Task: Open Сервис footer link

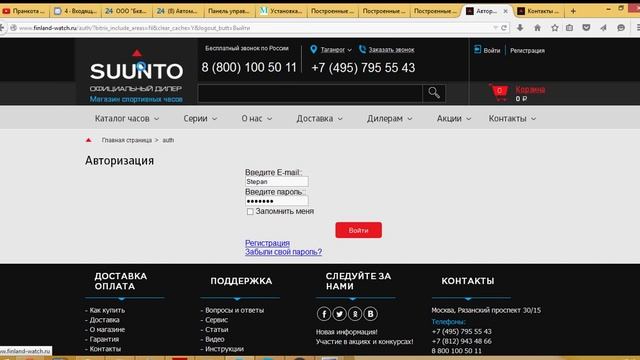Action: [x=216, y=320]
